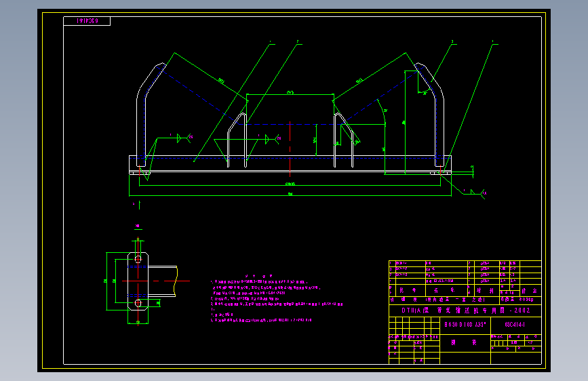Click the drawing number 65C414-1 in title block
Image resolution: width=588 pixels, height=381 pixels.
[515, 325]
